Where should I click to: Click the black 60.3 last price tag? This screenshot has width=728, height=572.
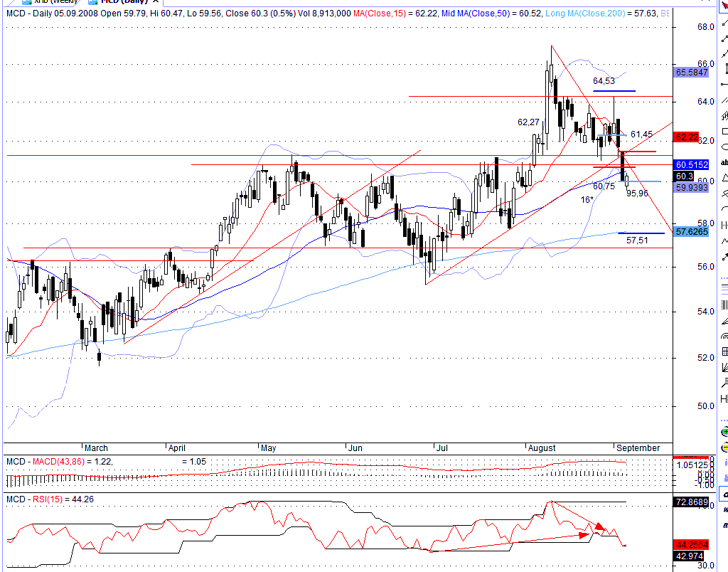pos(683,176)
